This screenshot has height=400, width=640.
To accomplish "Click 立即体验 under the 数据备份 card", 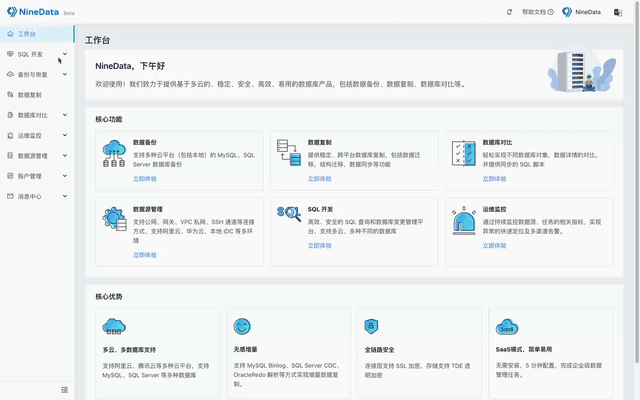I will point(145,179).
